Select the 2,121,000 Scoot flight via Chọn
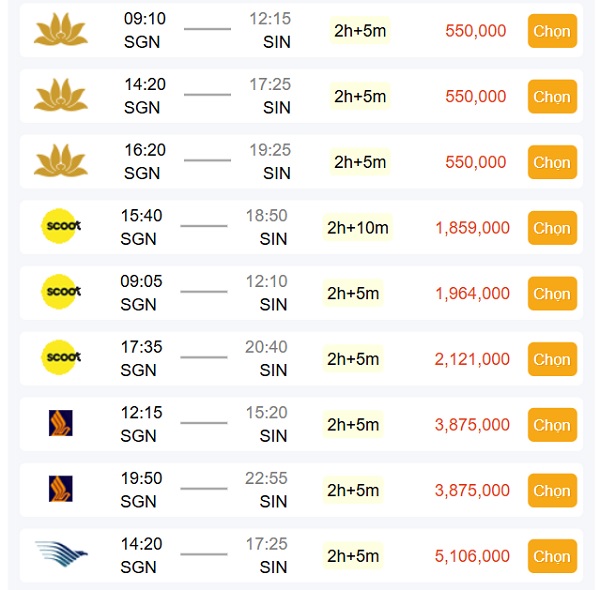 coord(552,359)
